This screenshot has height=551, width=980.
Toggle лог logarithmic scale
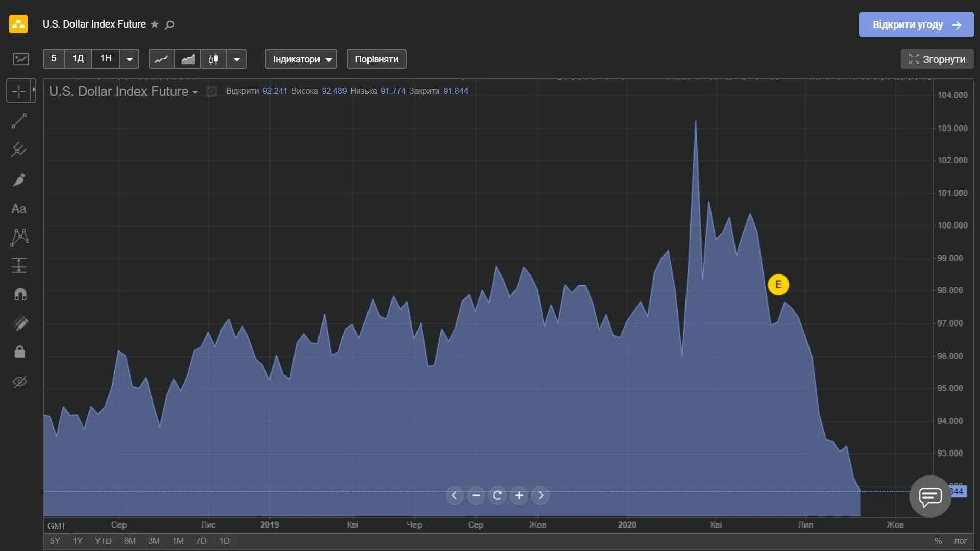point(961,541)
